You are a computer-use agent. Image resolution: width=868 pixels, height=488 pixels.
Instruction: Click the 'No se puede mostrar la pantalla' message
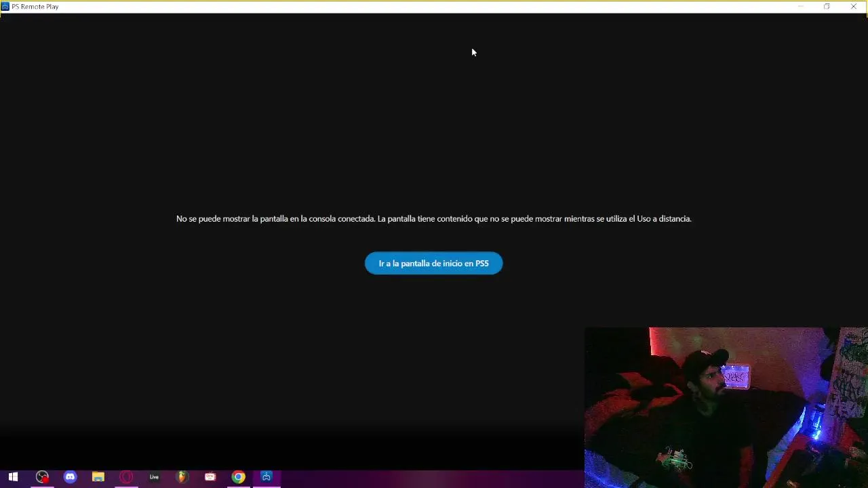[x=434, y=219]
